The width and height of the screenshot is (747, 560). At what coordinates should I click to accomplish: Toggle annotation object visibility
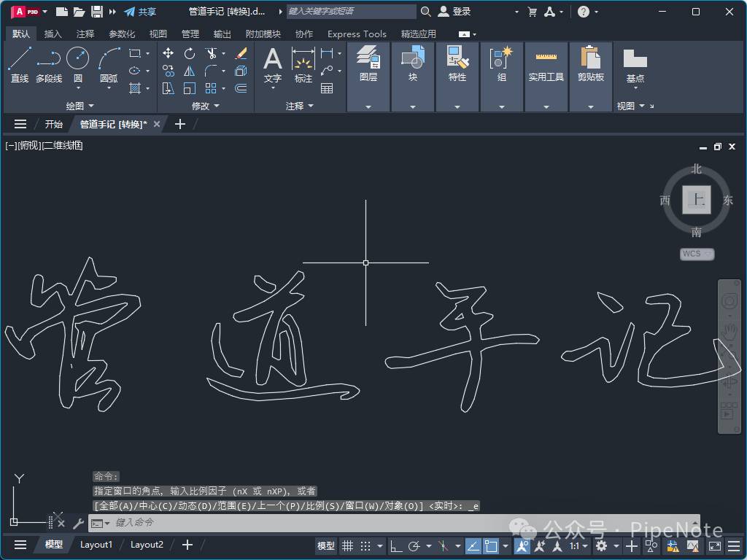[522, 545]
